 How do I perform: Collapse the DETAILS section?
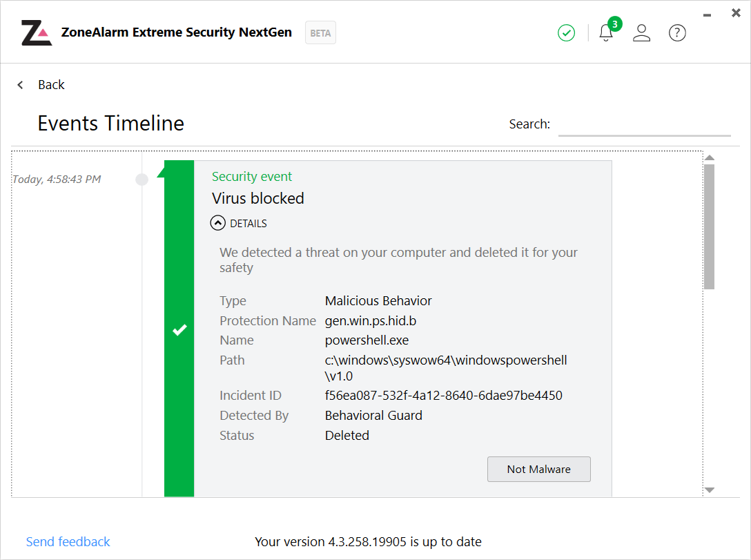[218, 223]
